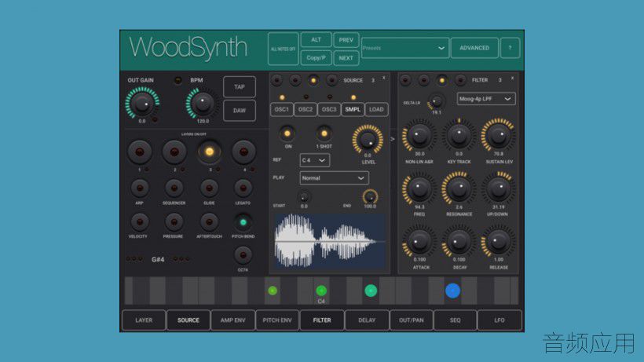Click the DAW sync button
644x362 pixels.
coord(240,111)
